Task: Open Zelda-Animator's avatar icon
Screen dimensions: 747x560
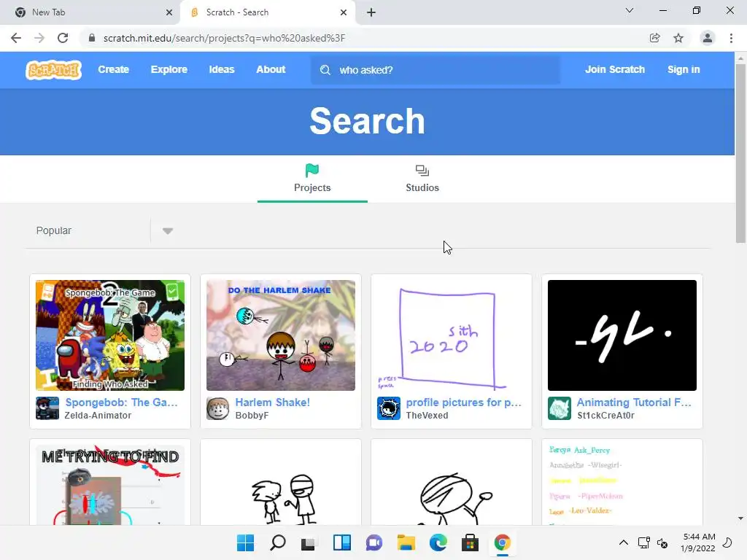Action: [47, 408]
